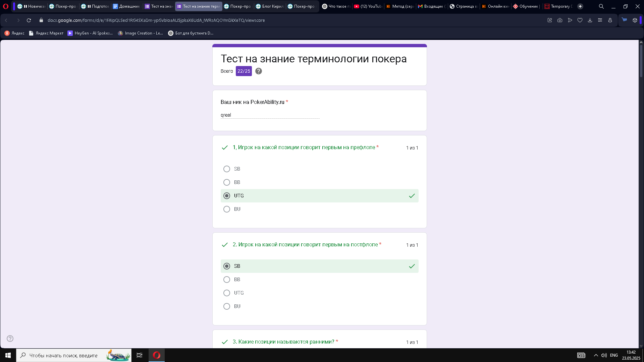Switch to the YouTube tab
The height and width of the screenshot is (362, 644).
point(368,6)
